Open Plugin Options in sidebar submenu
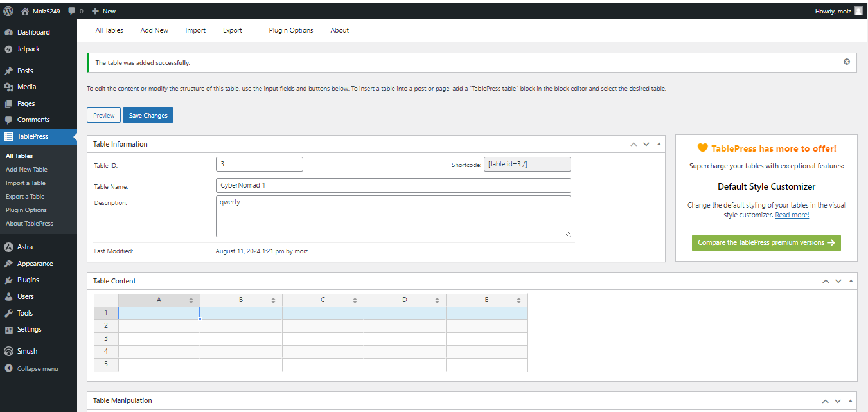This screenshot has height=412, width=868. [x=26, y=210]
